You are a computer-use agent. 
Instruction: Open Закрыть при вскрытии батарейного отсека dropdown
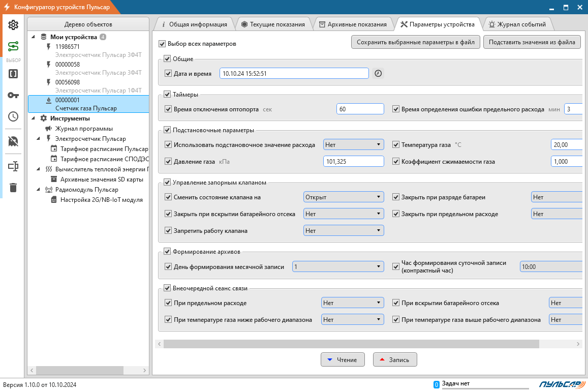[344, 214]
